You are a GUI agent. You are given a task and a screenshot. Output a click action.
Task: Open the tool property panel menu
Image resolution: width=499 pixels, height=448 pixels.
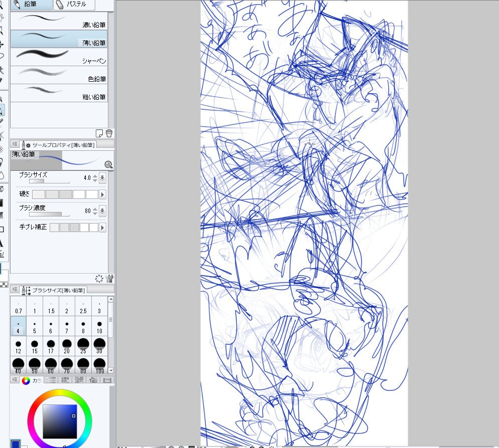15,144
